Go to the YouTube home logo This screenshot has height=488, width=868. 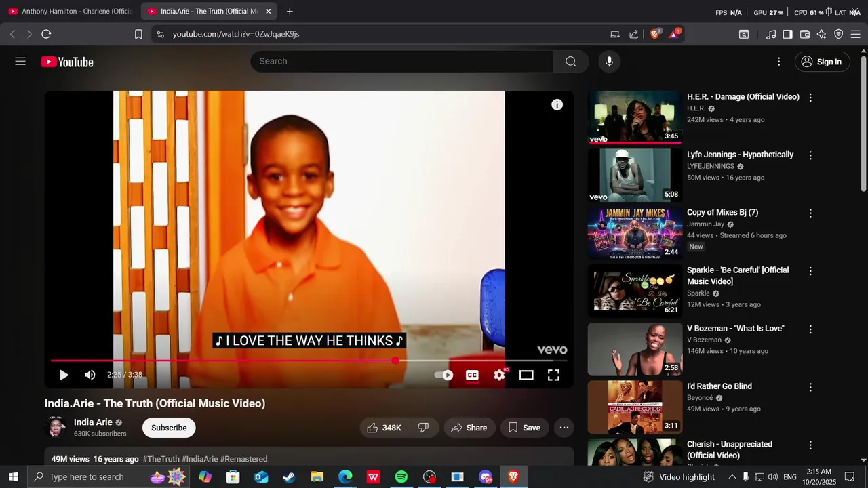(67, 62)
